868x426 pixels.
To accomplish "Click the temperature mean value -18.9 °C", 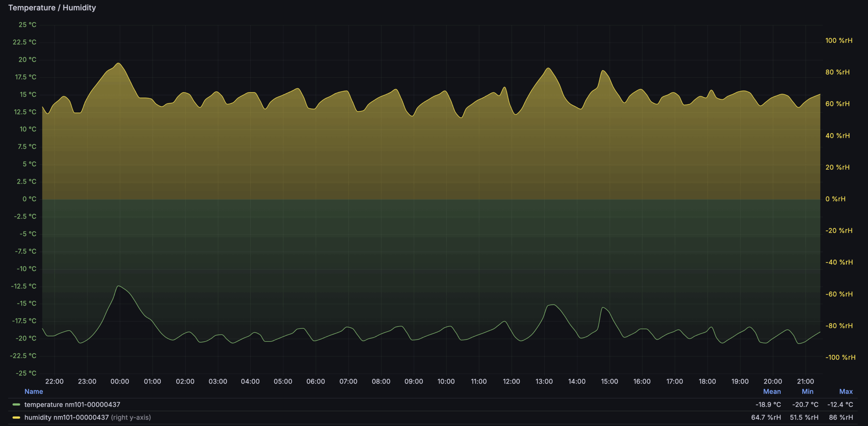I will (768, 405).
